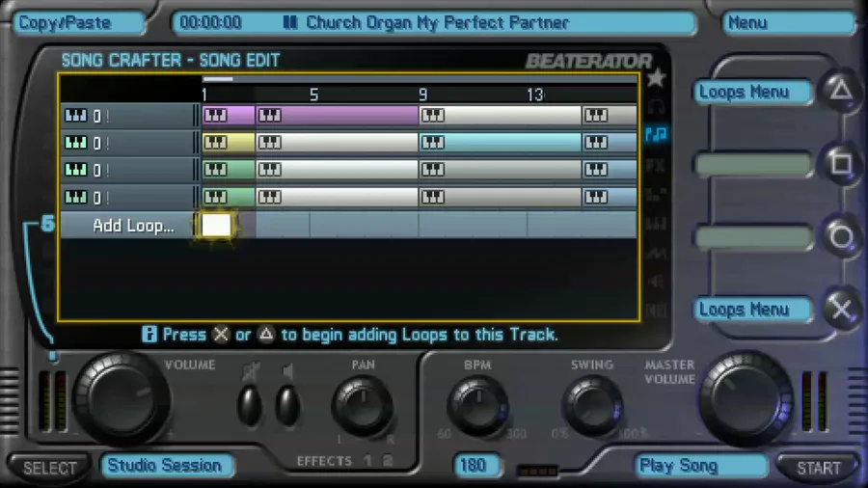Adjust the Master Volume knob
The image size is (868, 488).
[746, 398]
